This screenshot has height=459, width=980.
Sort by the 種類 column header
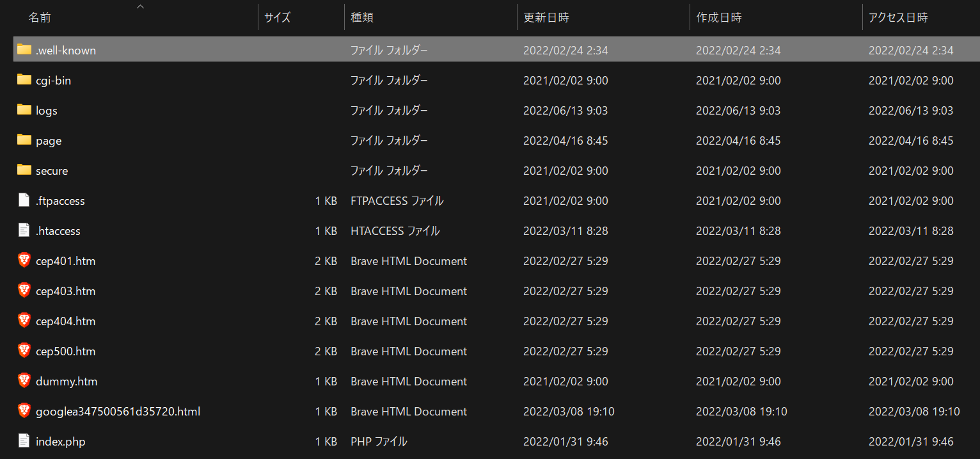362,18
